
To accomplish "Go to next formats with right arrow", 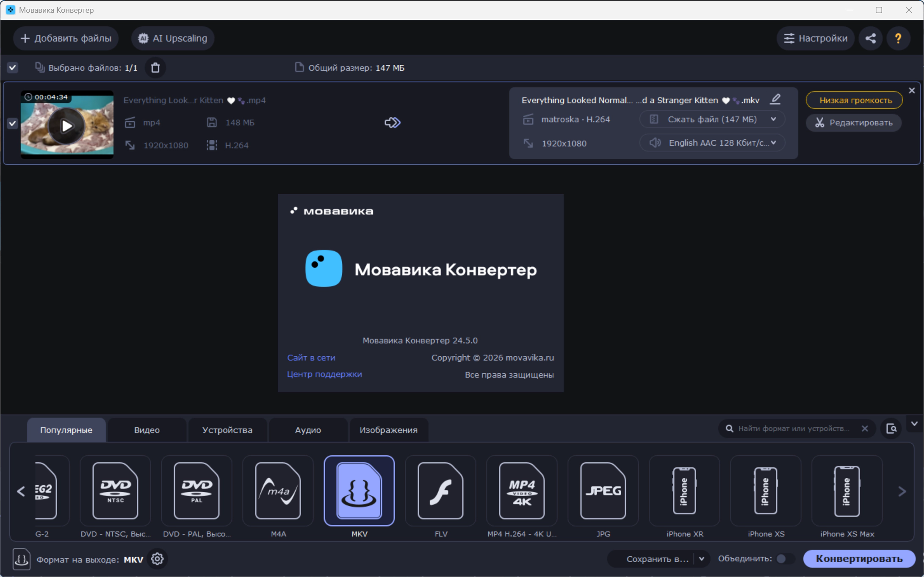I will (902, 491).
